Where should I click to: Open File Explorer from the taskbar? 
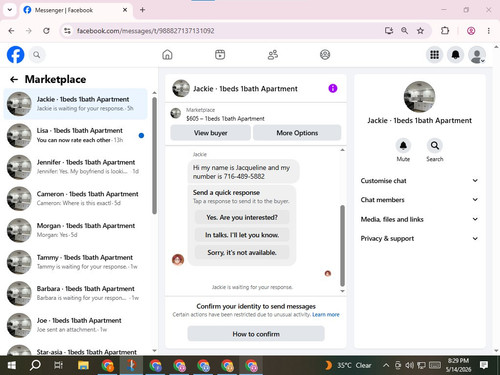point(83,365)
